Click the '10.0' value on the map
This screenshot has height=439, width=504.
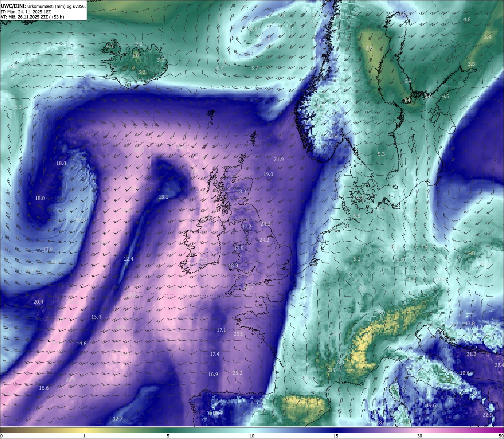click(x=440, y=279)
